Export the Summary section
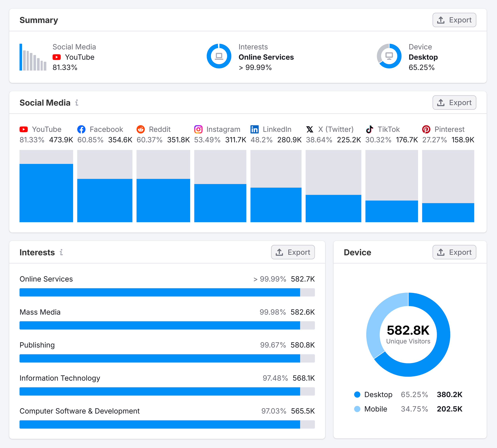This screenshot has height=448, width=497. point(454,20)
